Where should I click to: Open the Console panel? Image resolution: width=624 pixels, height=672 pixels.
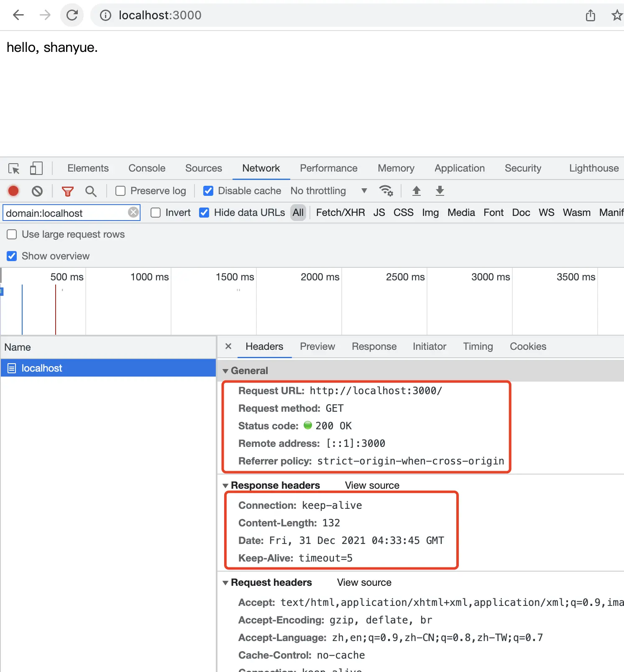tap(147, 168)
